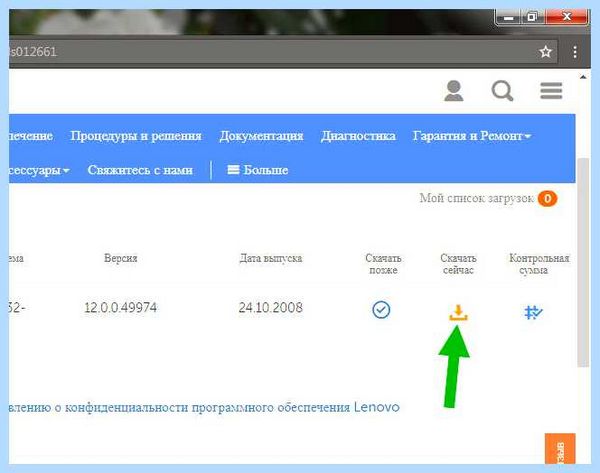
Task: Open the browser three-dot menu
Action: click(575, 52)
